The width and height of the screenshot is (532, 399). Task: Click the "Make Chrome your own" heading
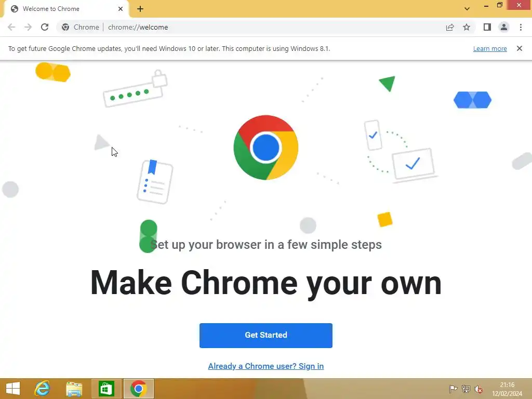(266, 284)
